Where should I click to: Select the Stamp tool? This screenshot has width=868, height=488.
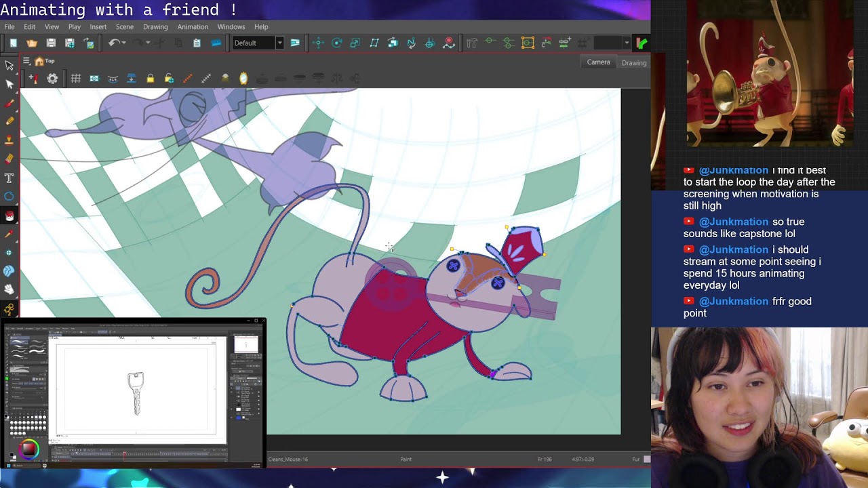(9, 140)
